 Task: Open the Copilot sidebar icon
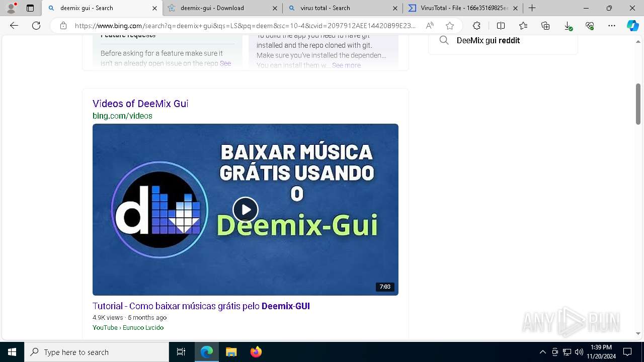(632, 26)
